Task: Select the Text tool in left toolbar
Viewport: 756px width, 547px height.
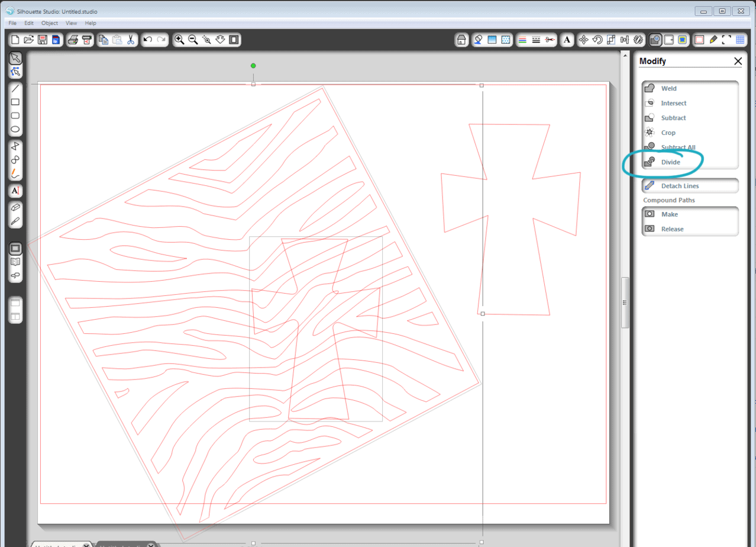Action: pyautogui.click(x=15, y=191)
